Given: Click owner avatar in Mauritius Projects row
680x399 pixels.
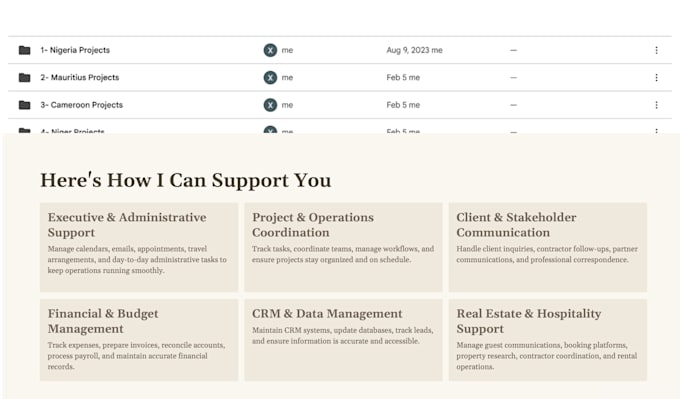Looking at the screenshot, I should tap(270, 78).
